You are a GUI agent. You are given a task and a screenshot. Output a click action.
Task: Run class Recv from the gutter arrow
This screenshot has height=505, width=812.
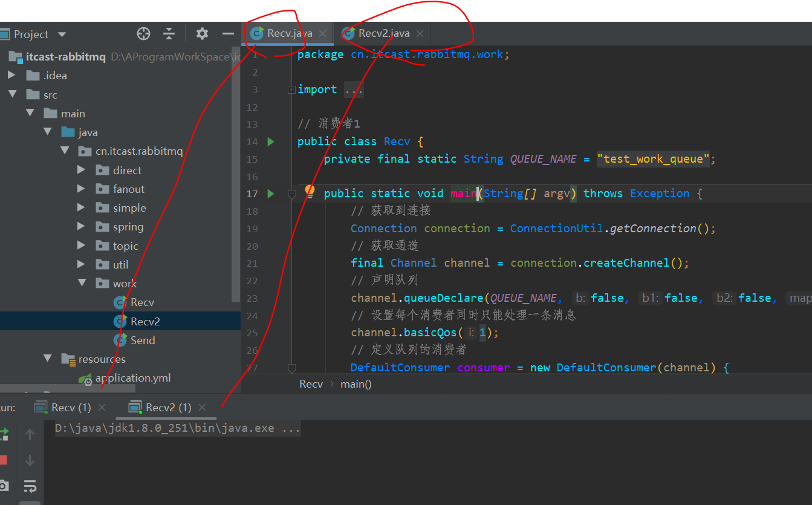click(x=271, y=142)
